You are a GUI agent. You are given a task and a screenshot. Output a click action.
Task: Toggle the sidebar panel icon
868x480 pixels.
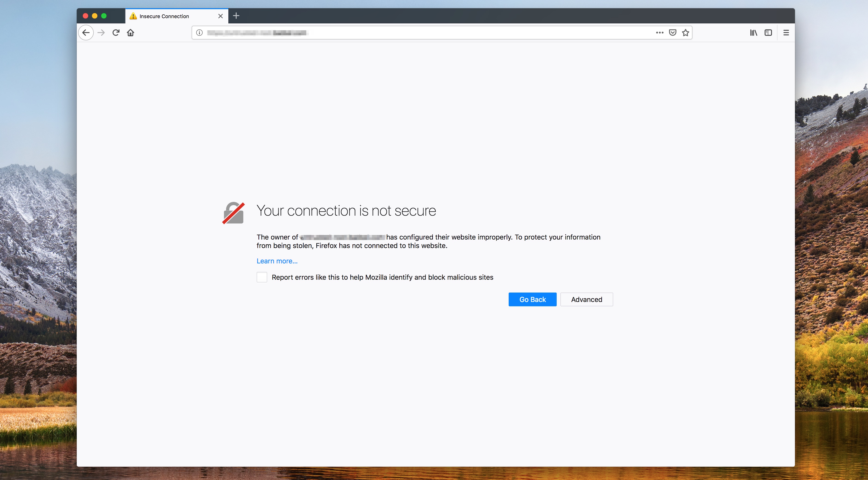pos(768,33)
